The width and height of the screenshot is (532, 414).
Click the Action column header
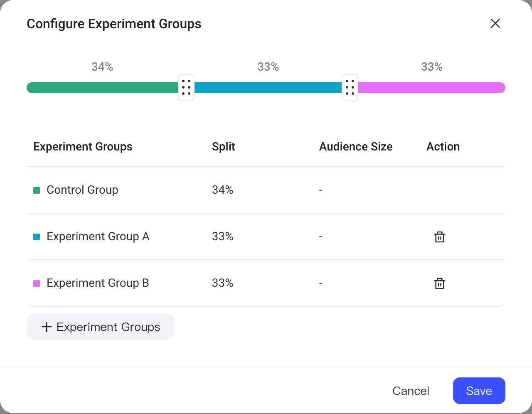point(443,147)
